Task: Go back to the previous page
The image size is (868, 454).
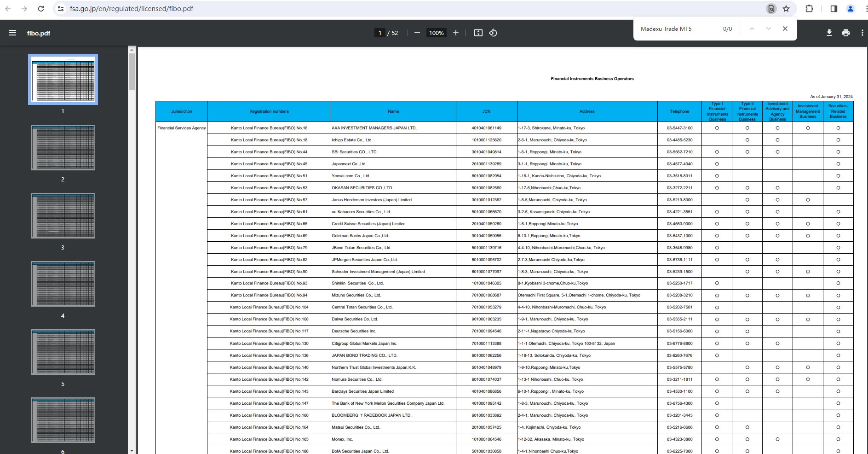Action: tap(8, 9)
